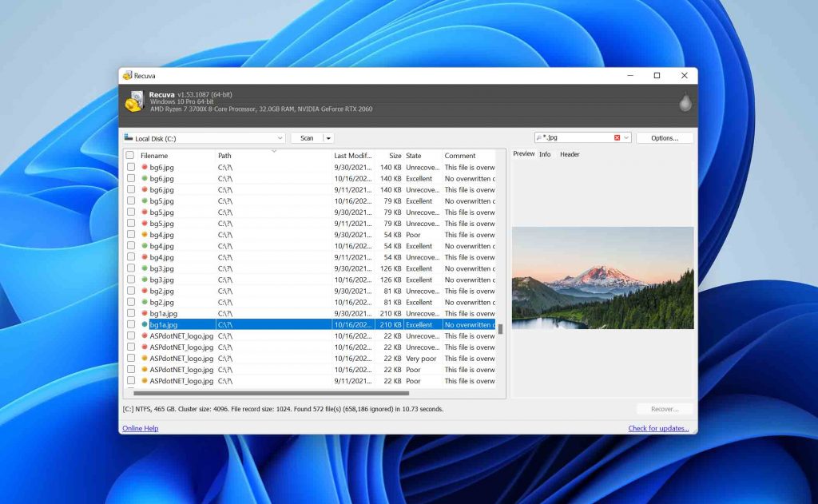The height and width of the screenshot is (504, 818).
Task: Click the magnifying glass in the filter field
Action: [x=539, y=137]
